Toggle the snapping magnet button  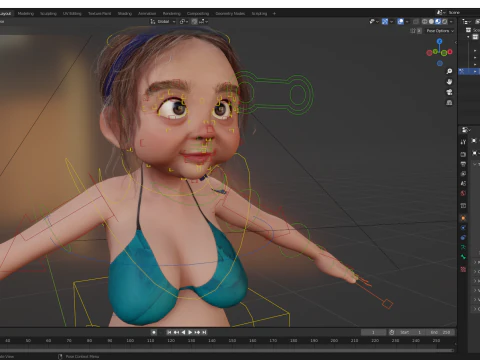coord(194,22)
